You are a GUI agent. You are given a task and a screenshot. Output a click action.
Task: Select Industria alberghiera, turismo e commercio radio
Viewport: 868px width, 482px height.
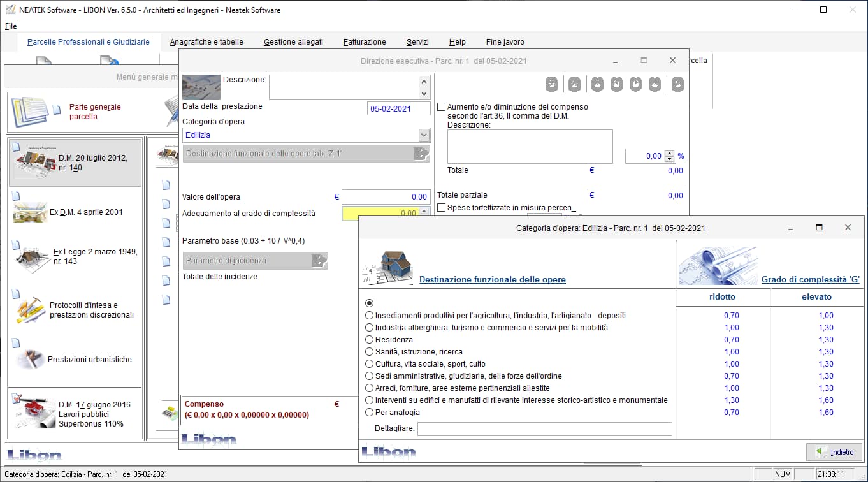pos(369,327)
